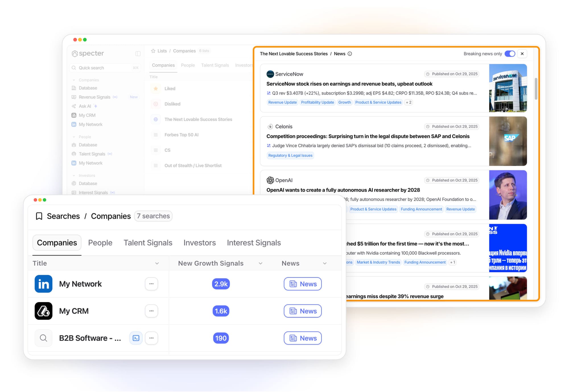The height and width of the screenshot is (392, 569).
Task: Open the three-dots menu for My CRM
Action: click(151, 311)
